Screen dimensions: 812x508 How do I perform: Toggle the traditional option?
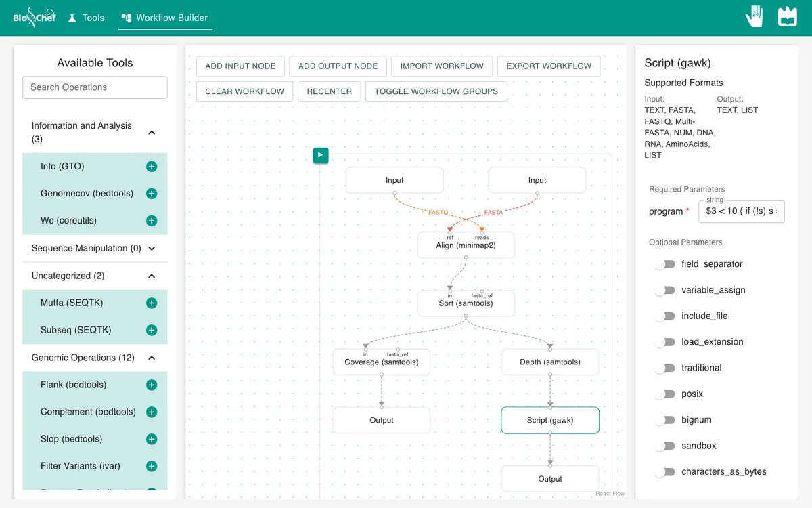pos(664,368)
